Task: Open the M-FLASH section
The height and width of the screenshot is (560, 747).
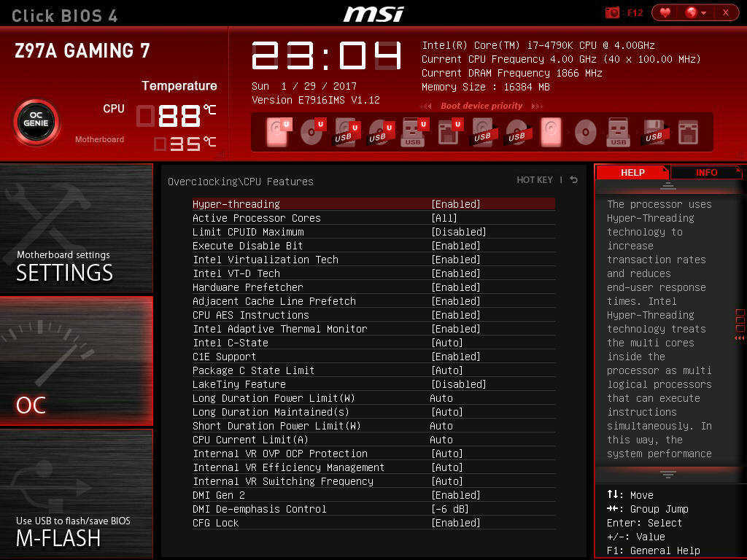Action: tap(76, 494)
